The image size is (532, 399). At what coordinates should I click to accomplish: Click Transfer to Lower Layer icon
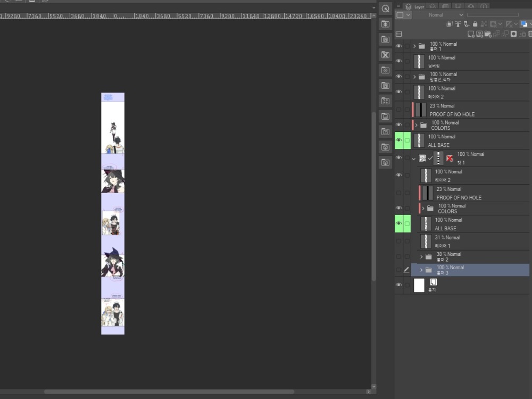point(496,34)
